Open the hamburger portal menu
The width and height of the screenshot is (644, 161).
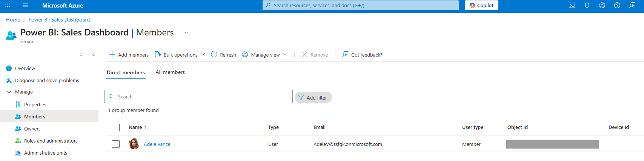(26, 5)
